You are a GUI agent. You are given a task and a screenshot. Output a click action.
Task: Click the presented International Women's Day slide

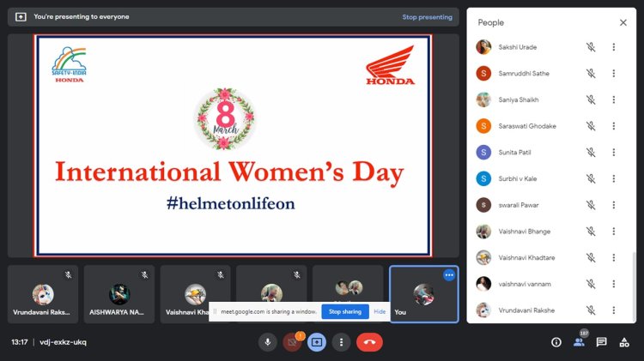[233, 146]
